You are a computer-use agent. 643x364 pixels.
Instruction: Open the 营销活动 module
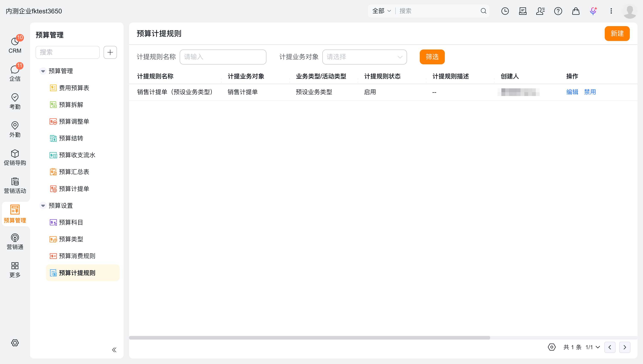coord(15,185)
